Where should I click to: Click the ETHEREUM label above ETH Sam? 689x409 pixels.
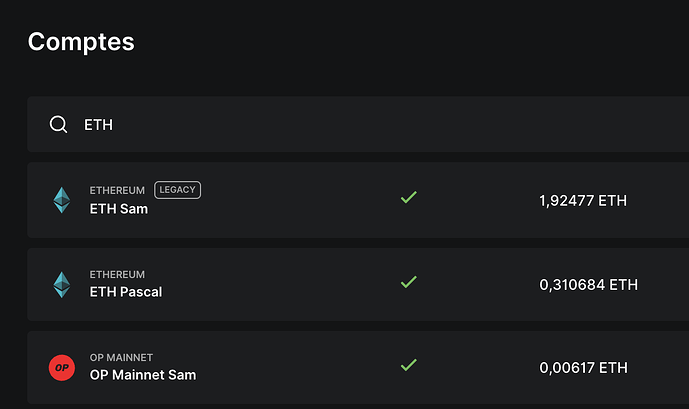pos(117,190)
